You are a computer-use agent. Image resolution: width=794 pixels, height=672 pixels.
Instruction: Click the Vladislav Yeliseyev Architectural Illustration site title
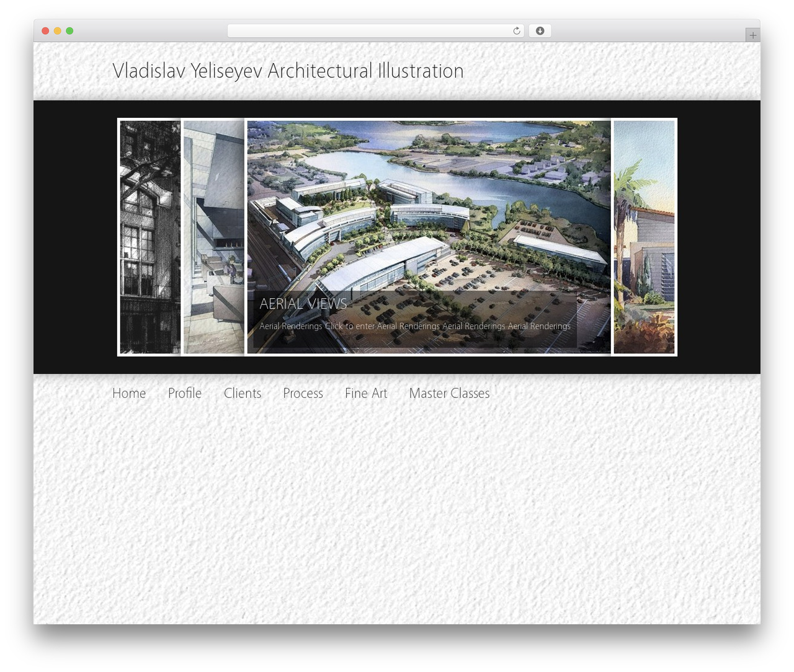pyautogui.click(x=288, y=71)
